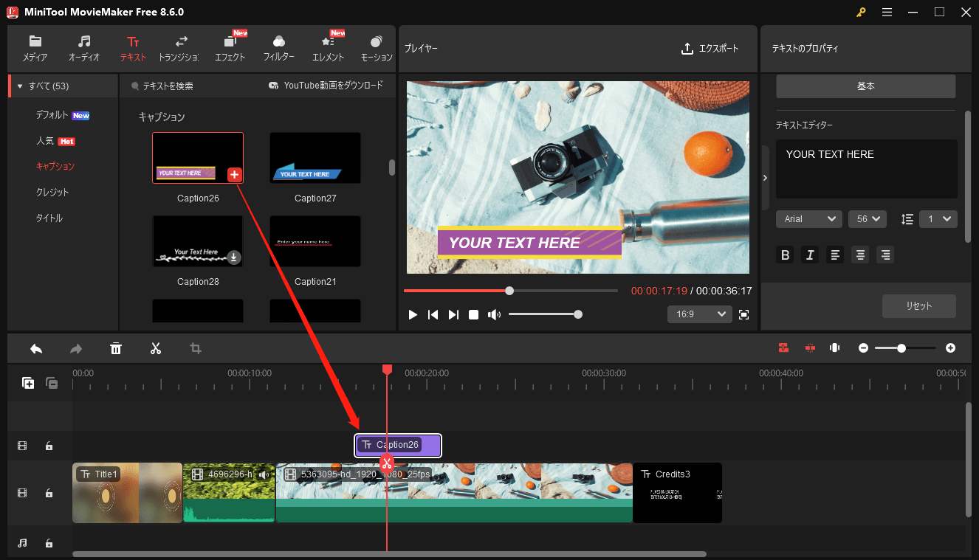Image resolution: width=979 pixels, height=560 pixels.
Task: Select the scissors split tool in the toolbar
Action: (x=155, y=348)
